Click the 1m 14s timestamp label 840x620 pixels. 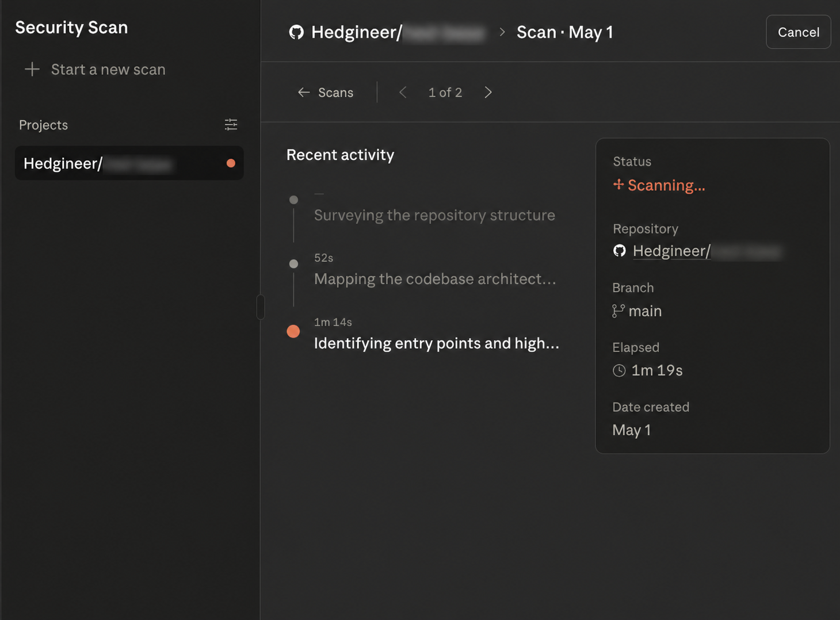click(x=333, y=322)
